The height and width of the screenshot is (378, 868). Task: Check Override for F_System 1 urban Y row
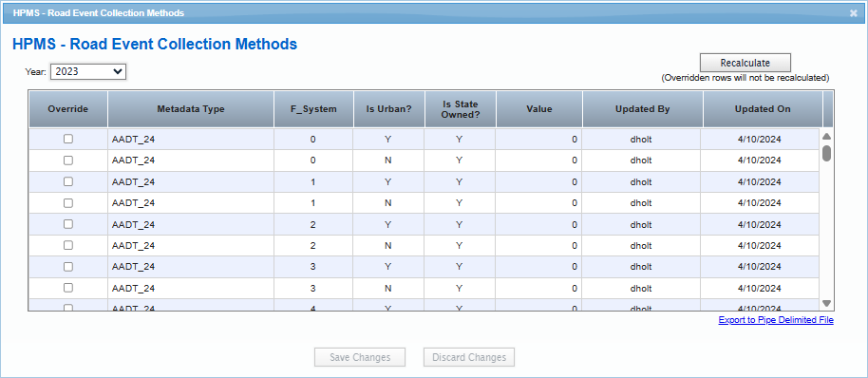(x=68, y=181)
